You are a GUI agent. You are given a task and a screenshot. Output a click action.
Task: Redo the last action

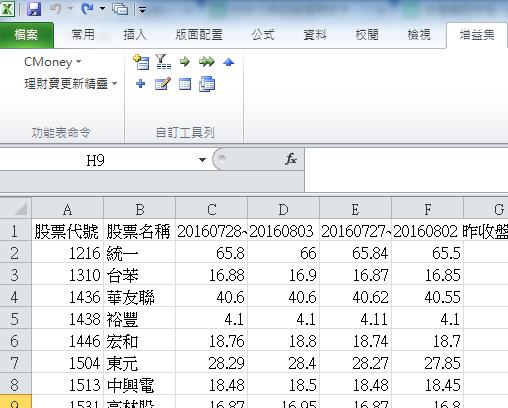(x=87, y=9)
